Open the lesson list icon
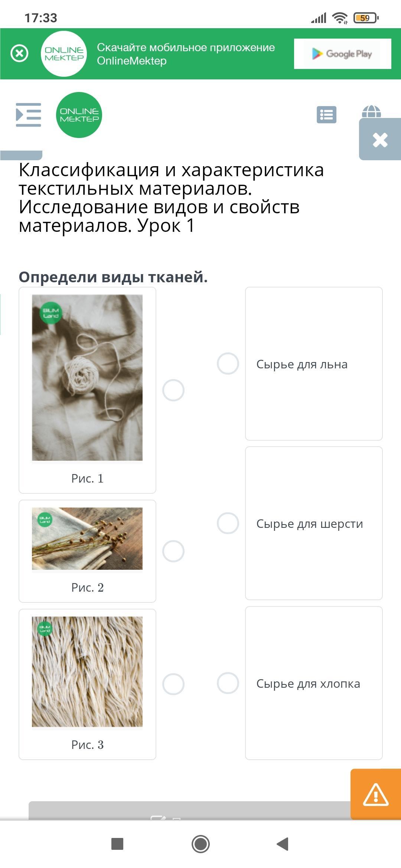 coord(326,115)
